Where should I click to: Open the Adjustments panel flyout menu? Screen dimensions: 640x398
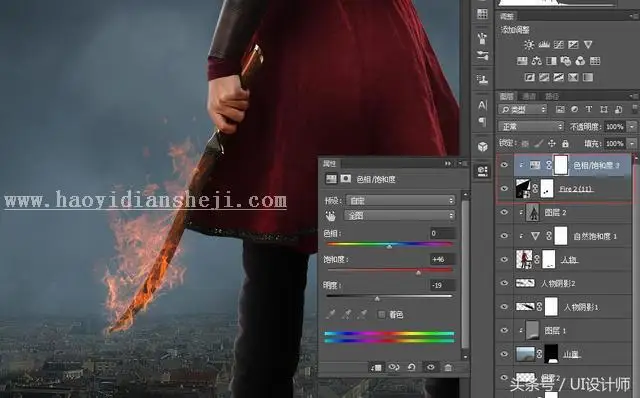click(x=634, y=16)
